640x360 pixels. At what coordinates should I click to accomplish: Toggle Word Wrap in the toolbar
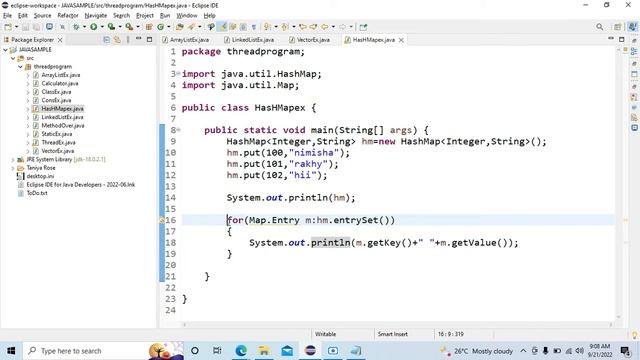pyautogui.click(x=233, y=27)
